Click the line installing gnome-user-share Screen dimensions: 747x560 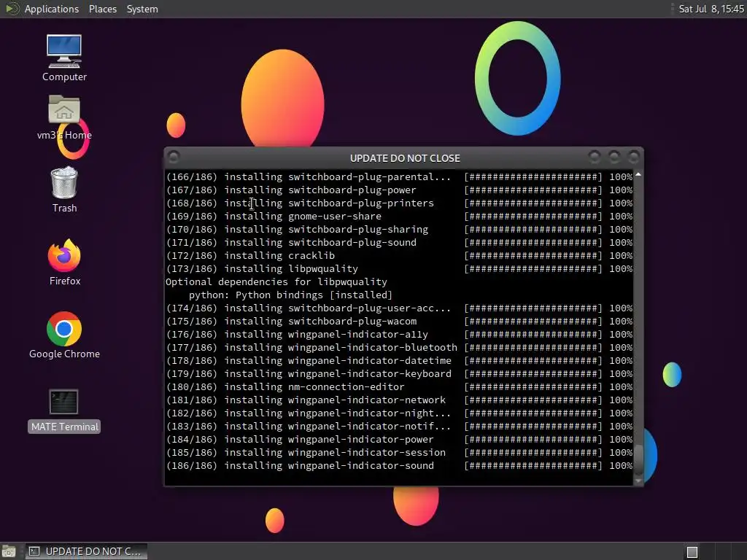click(x=399, y=216)
